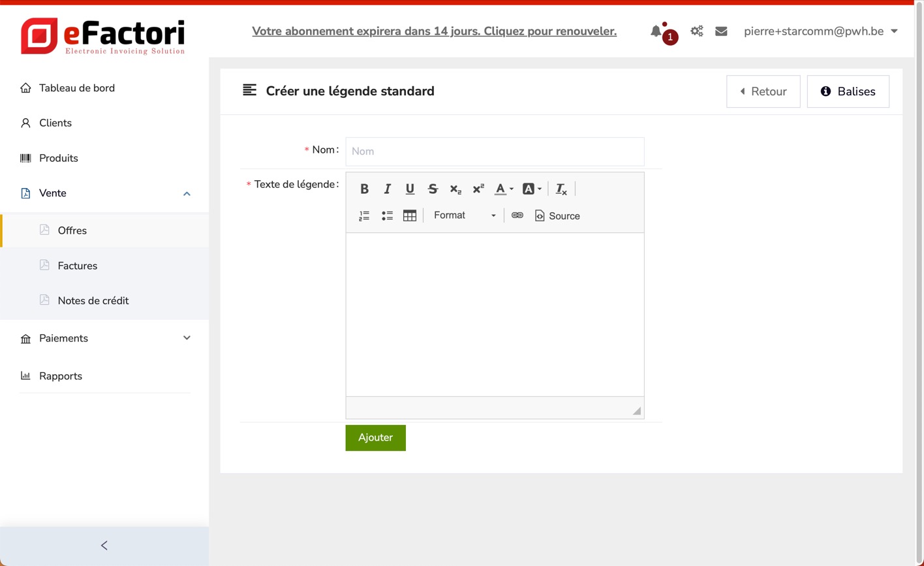Collapse the Vente menu section
Screen dimensions: 924x566
pyautogui.click(x=187, y=194)
